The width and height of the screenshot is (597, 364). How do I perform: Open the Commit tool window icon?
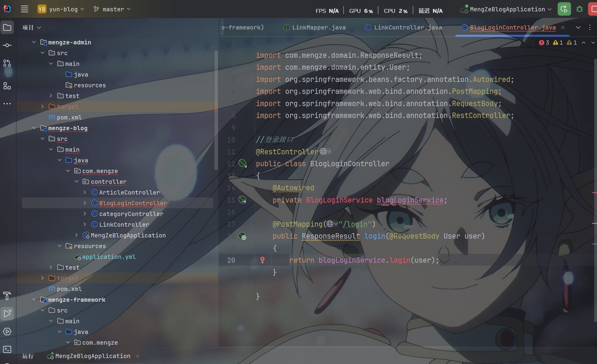click(x=7, y=45)
